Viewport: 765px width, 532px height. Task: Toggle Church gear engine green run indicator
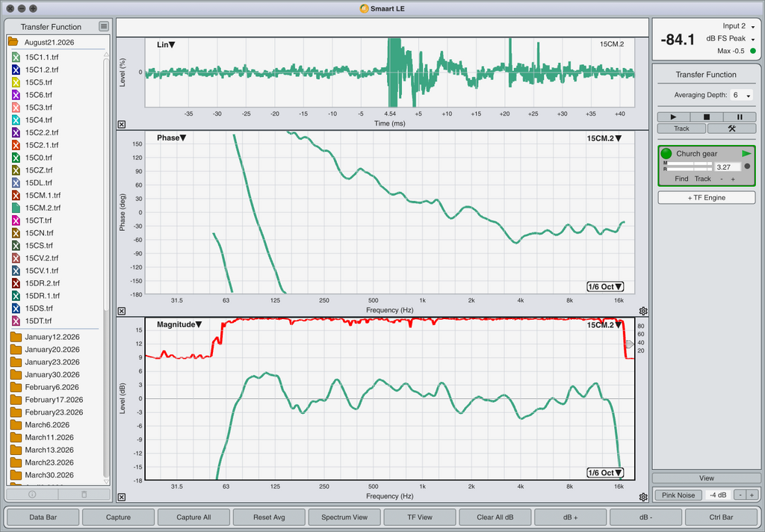[666, 153]
